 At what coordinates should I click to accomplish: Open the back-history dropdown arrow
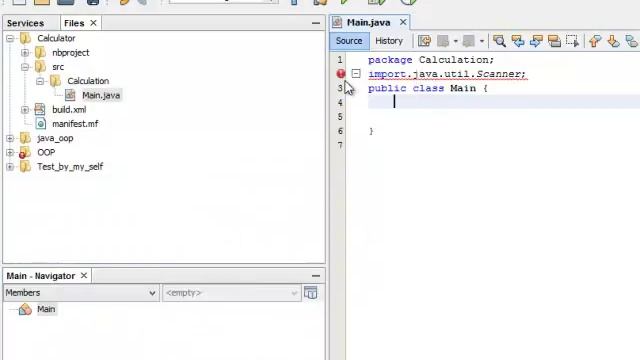(x=456, y=41)
